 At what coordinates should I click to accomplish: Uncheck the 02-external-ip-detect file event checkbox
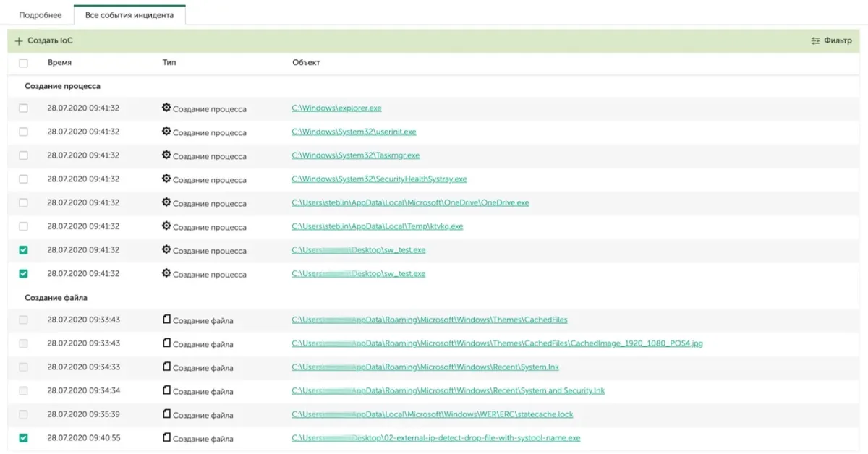tap(23, 438)
